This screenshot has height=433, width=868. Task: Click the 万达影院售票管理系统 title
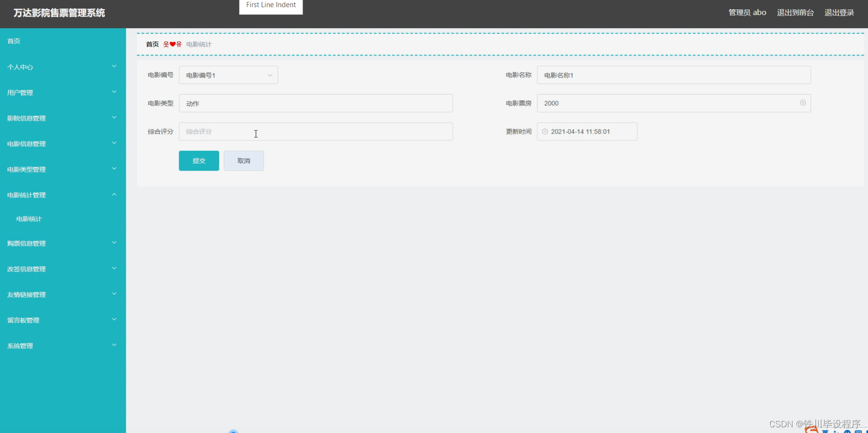tap(59, 13)
